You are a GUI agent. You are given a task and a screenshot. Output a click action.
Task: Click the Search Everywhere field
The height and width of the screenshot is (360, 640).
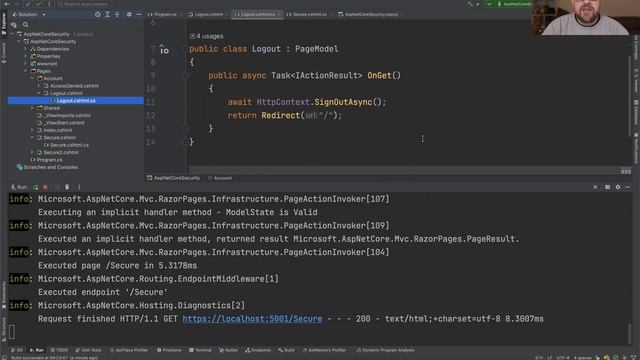click(82, 4)
